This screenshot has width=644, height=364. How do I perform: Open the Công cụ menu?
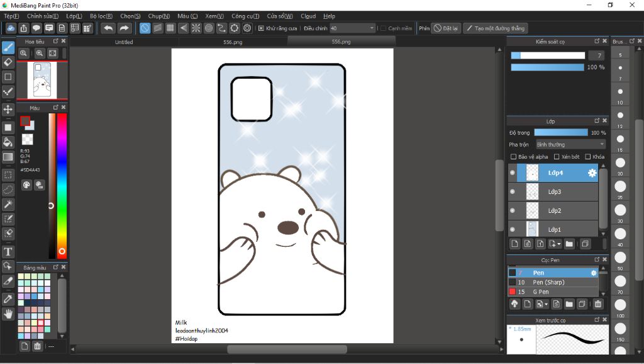[x=245, y=16]
